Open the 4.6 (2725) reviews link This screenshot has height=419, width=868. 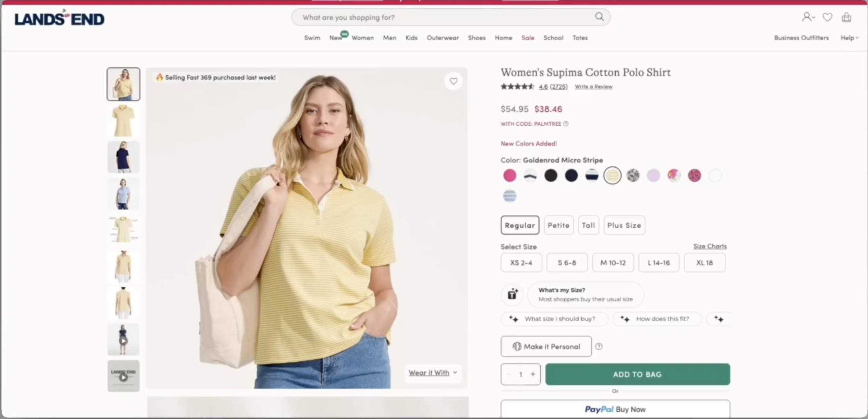[x=553, y=87]
